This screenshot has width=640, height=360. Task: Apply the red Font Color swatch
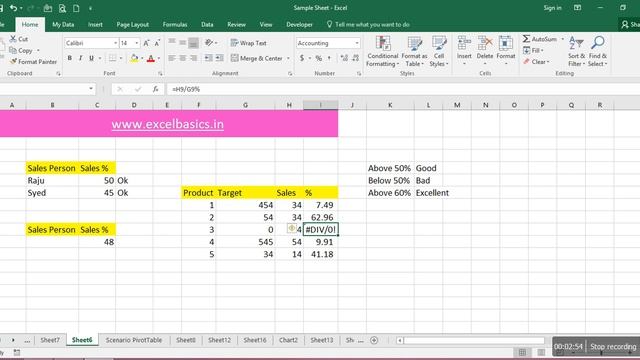pyautogui.click(x=151, y=58)
